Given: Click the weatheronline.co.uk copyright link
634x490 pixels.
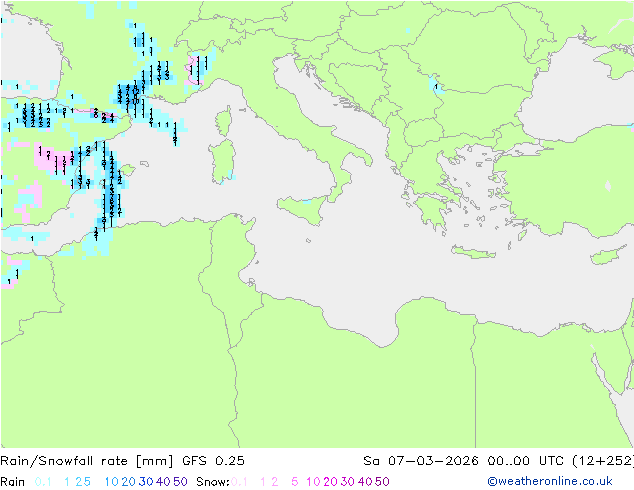Looking at the screenshot, I should [x=550, y=481].
